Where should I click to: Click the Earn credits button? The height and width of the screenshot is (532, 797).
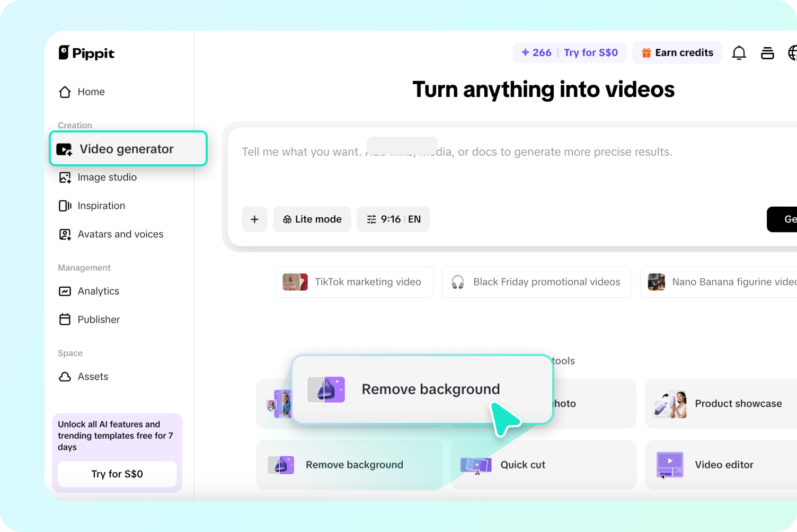[677, 52]
